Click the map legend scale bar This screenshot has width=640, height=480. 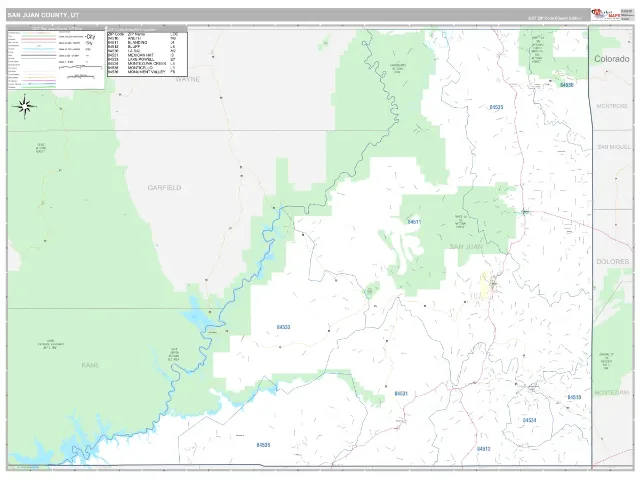coord(80,67)
